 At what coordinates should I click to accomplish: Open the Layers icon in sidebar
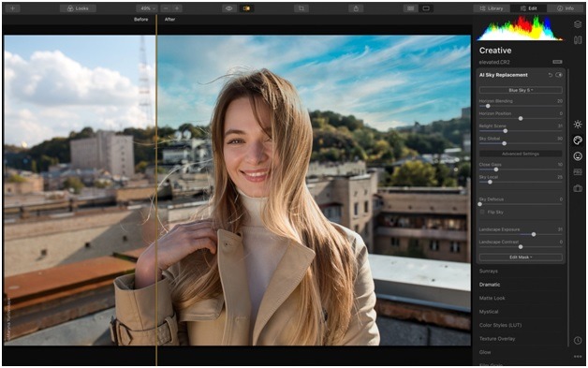[x=578, y=24]
